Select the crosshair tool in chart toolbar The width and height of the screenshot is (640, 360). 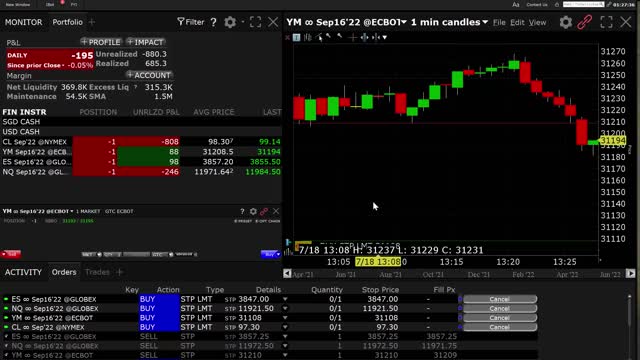coord(353,38)
